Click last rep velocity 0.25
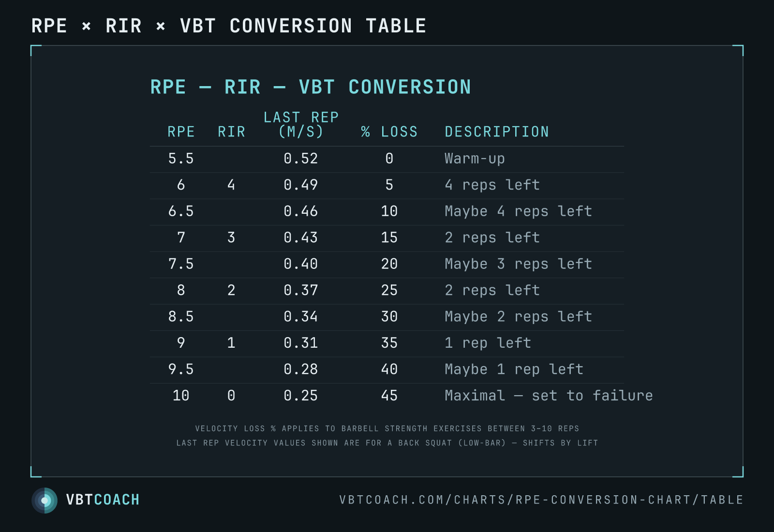The width and height of the screenshot is (774, 532). tap(301, 396)
